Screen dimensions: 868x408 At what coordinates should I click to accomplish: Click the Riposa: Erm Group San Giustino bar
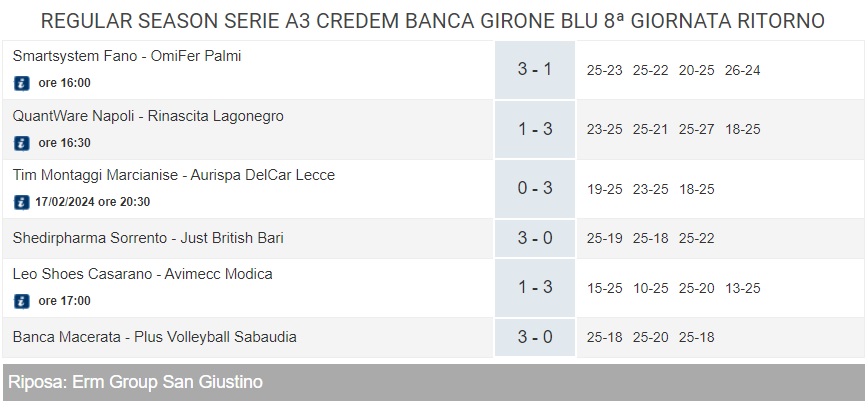(433, 383)
